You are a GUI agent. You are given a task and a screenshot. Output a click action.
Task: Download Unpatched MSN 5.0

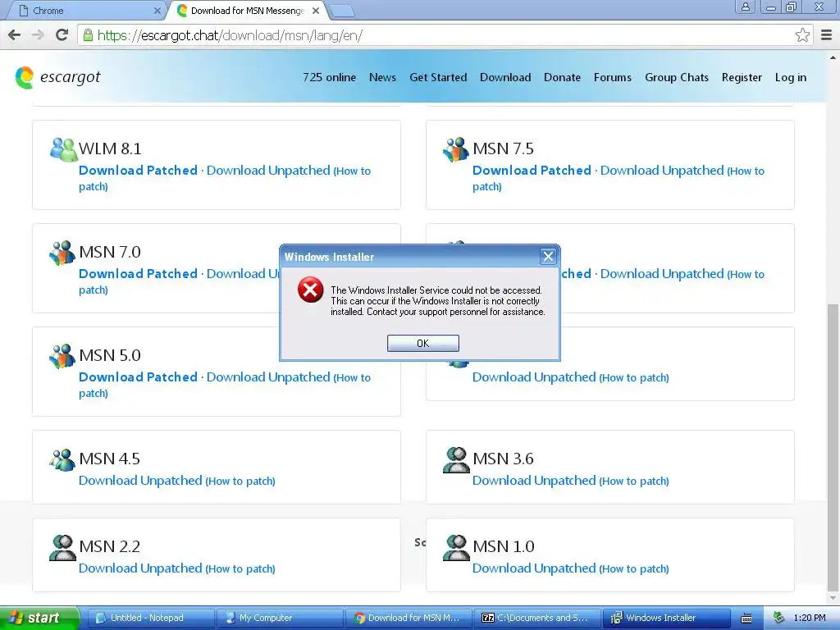[268, 377]
